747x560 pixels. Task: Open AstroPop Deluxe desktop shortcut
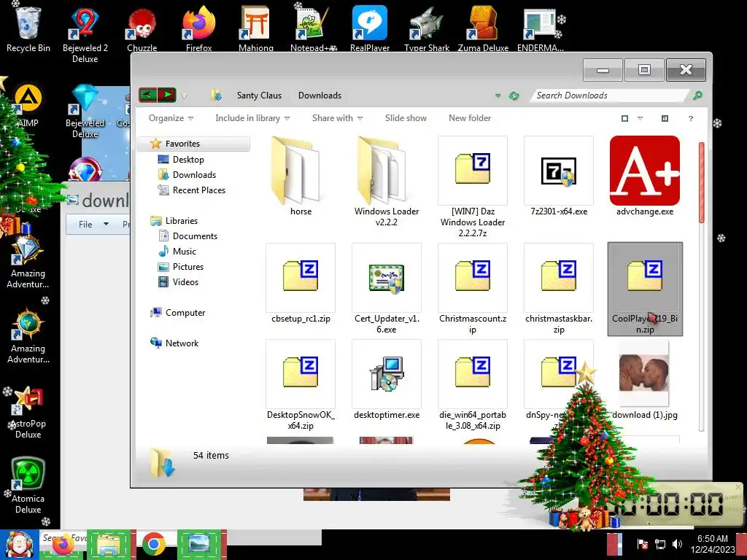[x=28, y=413]
